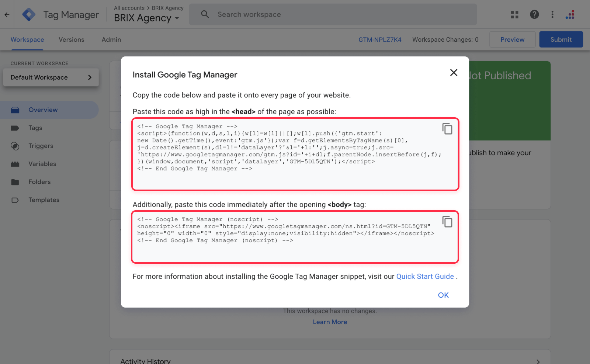Click the Learn More link
590x364 pixels.
(x=330, y=322)
